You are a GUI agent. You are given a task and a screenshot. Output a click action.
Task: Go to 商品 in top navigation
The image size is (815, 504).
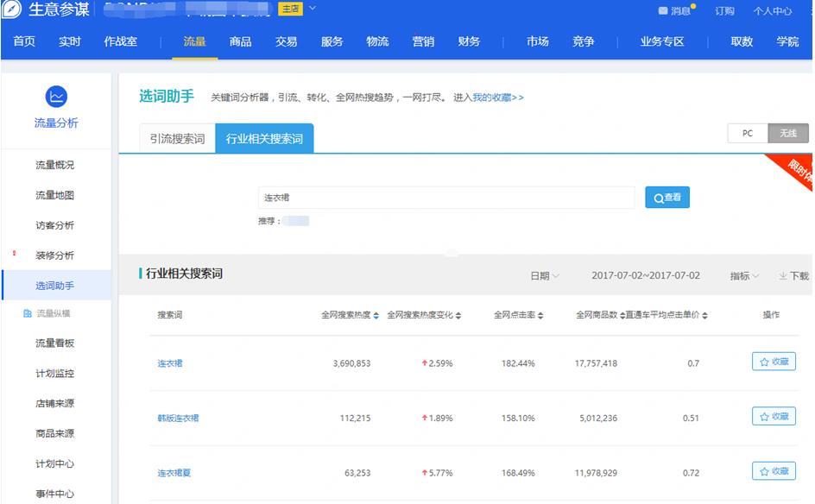(241, 41)
